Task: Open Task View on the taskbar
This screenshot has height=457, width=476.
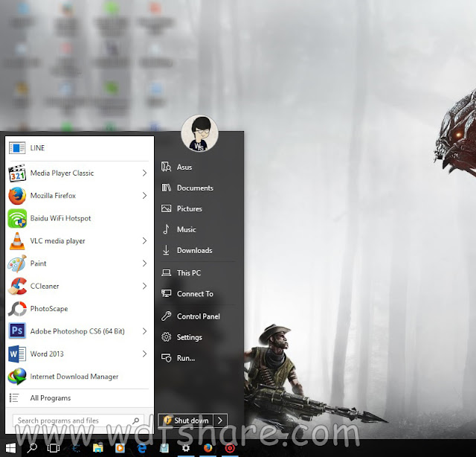Action: [54, 448]
